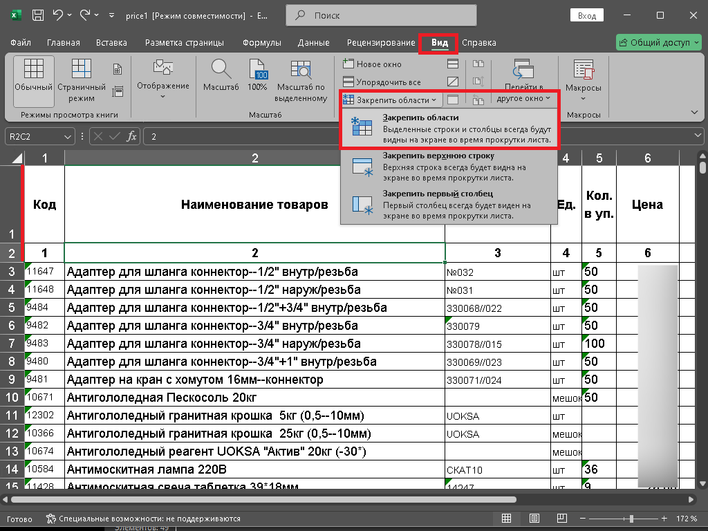
Task: Open Перейти в другое окно dropdown
Action: [x=523, y=80]
